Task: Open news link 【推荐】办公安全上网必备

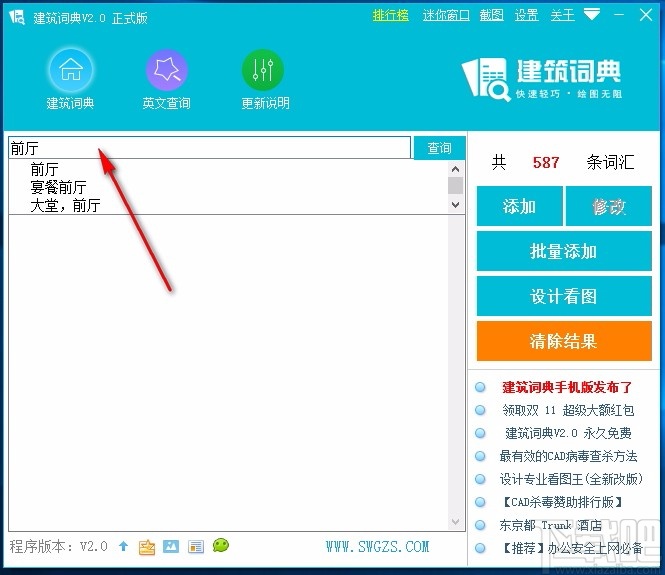Action: (571, 548)
